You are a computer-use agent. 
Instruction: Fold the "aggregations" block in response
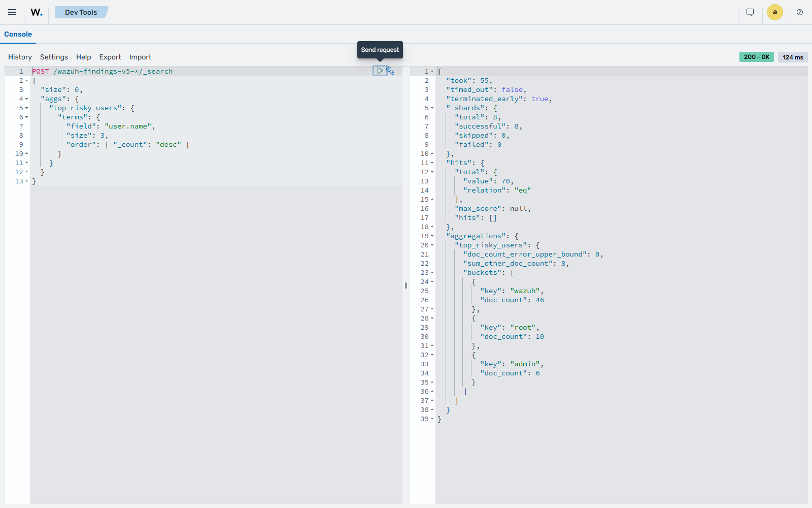(432, 236)
